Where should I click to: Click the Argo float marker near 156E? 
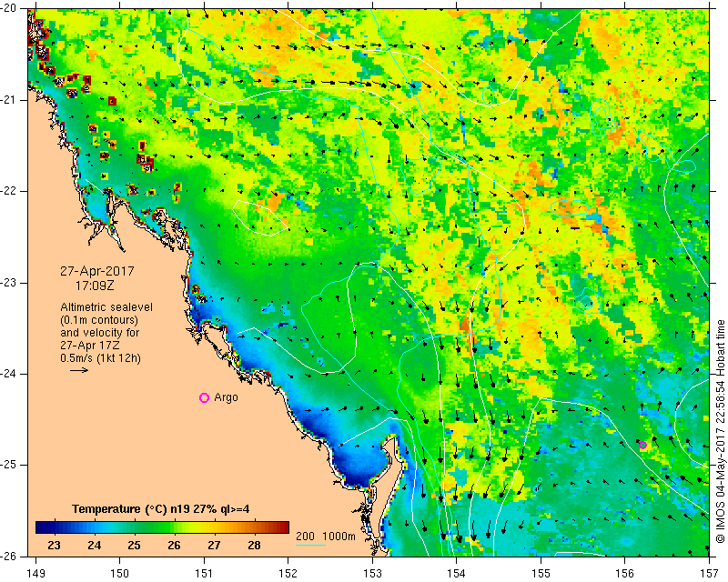(x=643, y=445)
